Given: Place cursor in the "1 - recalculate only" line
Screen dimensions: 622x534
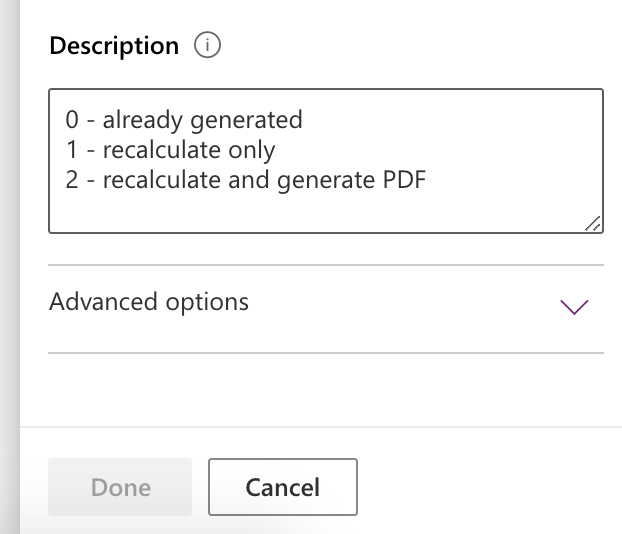Looking at the screenshot, I should (x=170, y=151).
